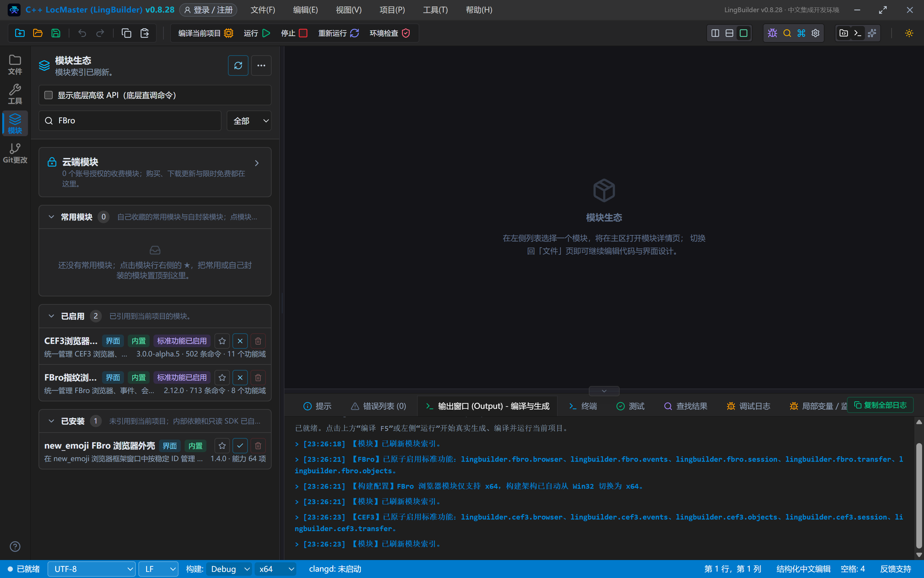Click the open folder toolbar icon

tap(38, 33)
